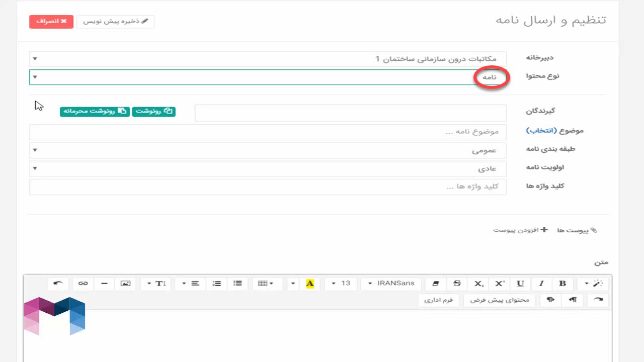
Task: Open the نوع محتوا content type dropdown
Action: pos(268,77)
